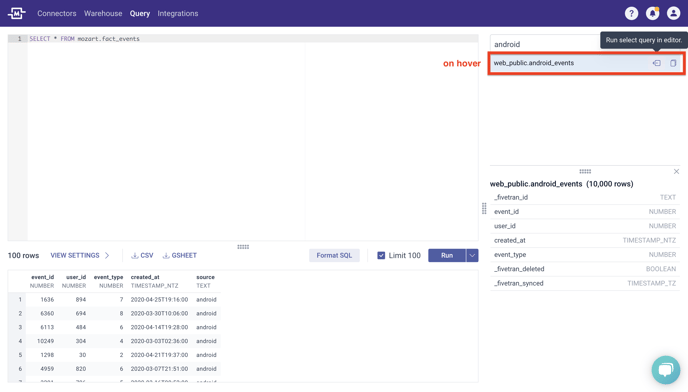Click the _fivetran_synced schema row

[x=585, y=284]
